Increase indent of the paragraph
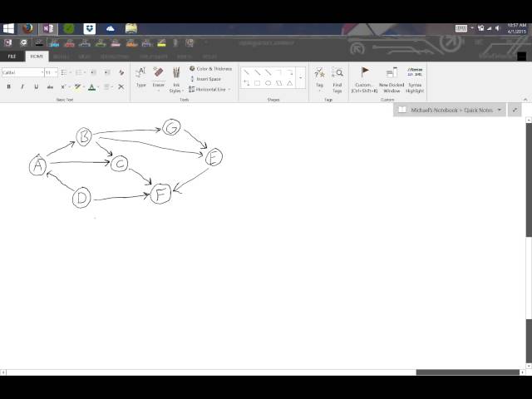This screenshot has height=399, width=532. point(107,72)
